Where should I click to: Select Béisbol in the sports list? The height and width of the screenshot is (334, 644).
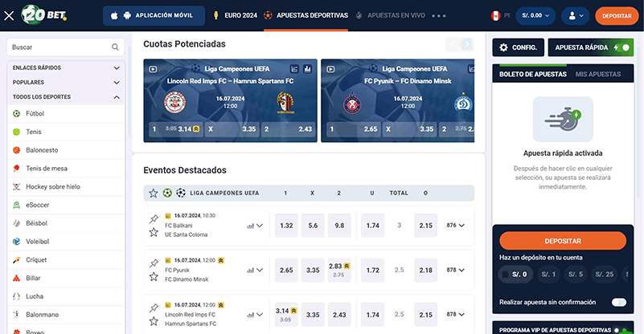pos(66,223)
